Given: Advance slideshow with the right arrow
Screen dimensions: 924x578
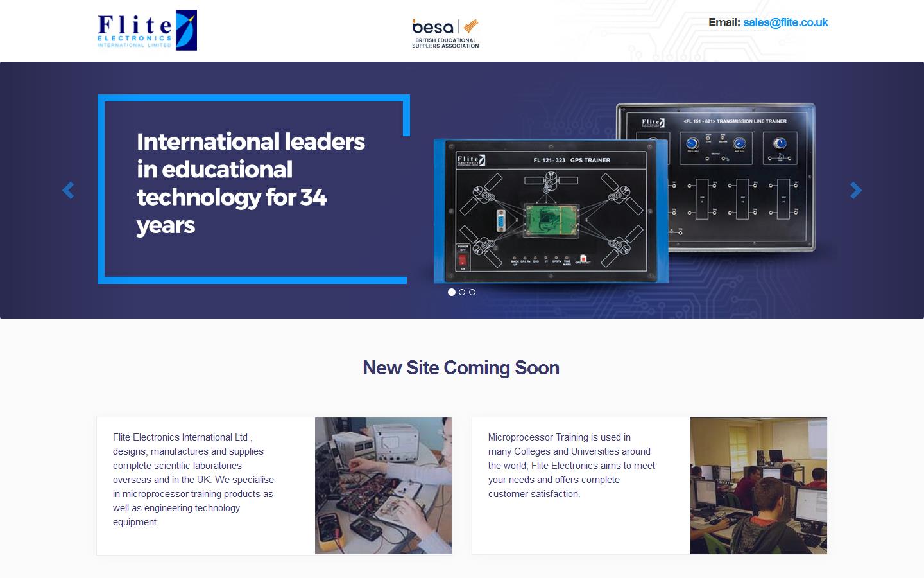Looking at the screenshot, I should pos(855,190).
